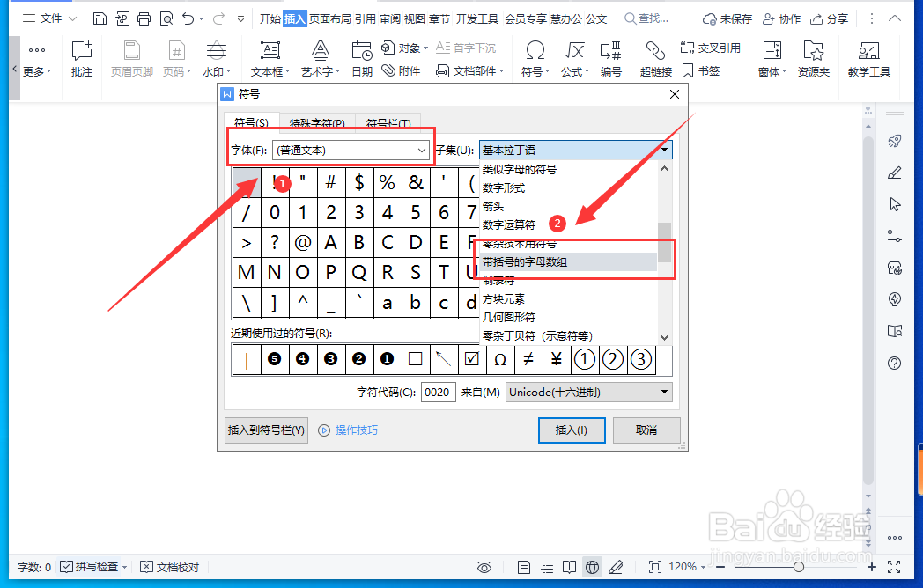The height and width of the screenshot is (588, 923).
Task: Click the zoom slider handle
Action: [798, 567]
